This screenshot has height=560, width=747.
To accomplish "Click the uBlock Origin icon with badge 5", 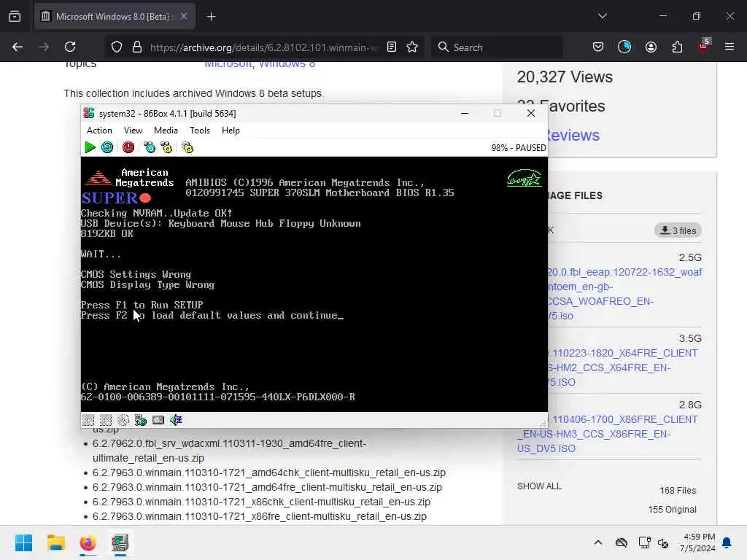I will [x=704, y=46].
